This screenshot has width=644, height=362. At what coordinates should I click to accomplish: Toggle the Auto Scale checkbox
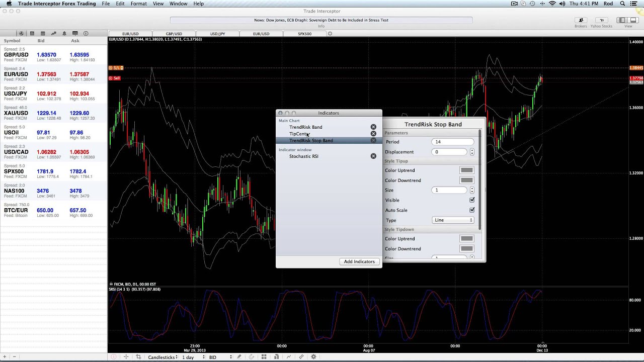[x=472, y=210]
